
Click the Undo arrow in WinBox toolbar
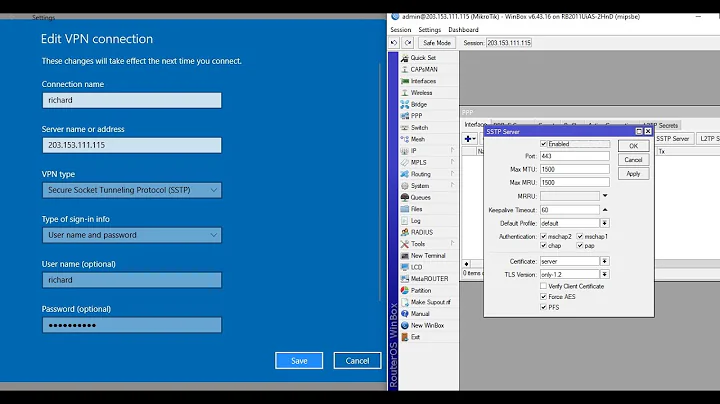click(394, 43)
